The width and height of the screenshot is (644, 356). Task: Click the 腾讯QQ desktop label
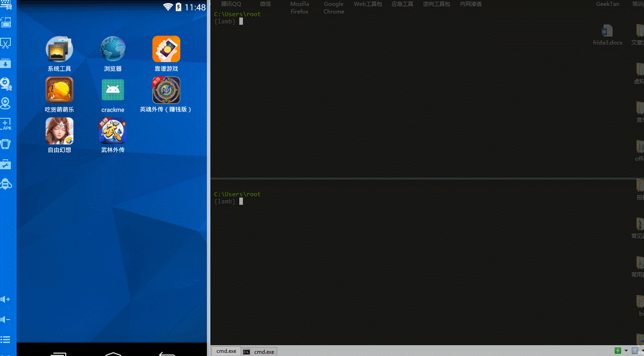coord(231,4)
